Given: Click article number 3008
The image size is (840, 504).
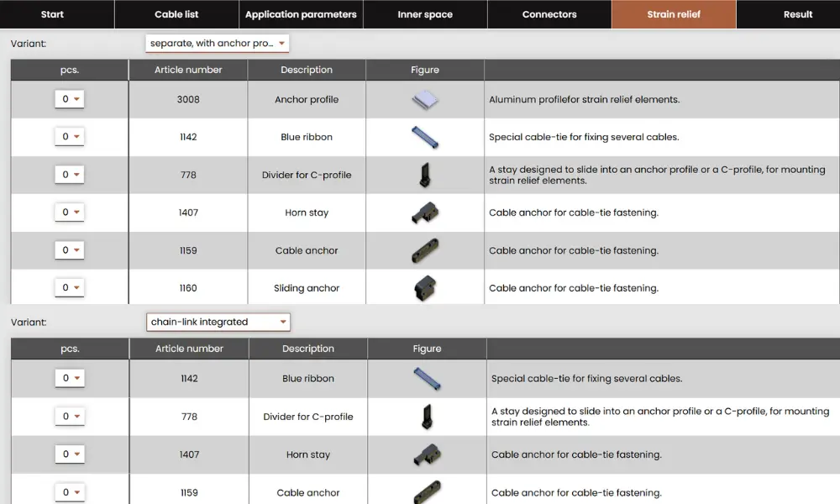Looking at the screenshot, I should 188,100.
